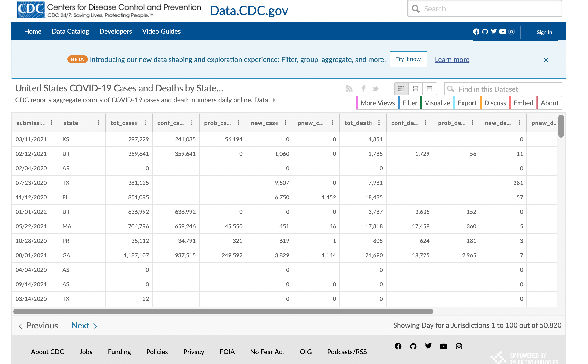Screen dimensions: 588x364
Task: Open the Discuss tab
Action: [494, 103]
